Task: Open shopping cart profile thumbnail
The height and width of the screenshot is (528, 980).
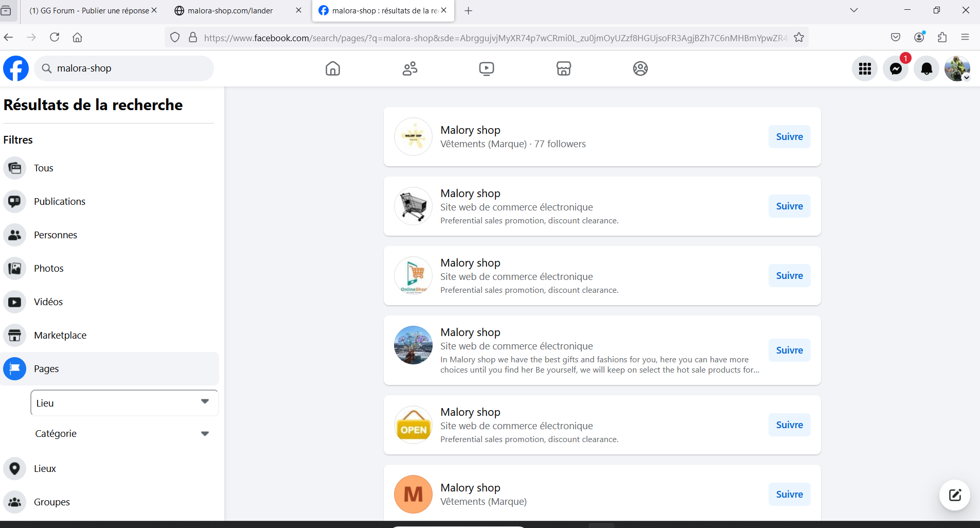Action: (x=413, y=206)
